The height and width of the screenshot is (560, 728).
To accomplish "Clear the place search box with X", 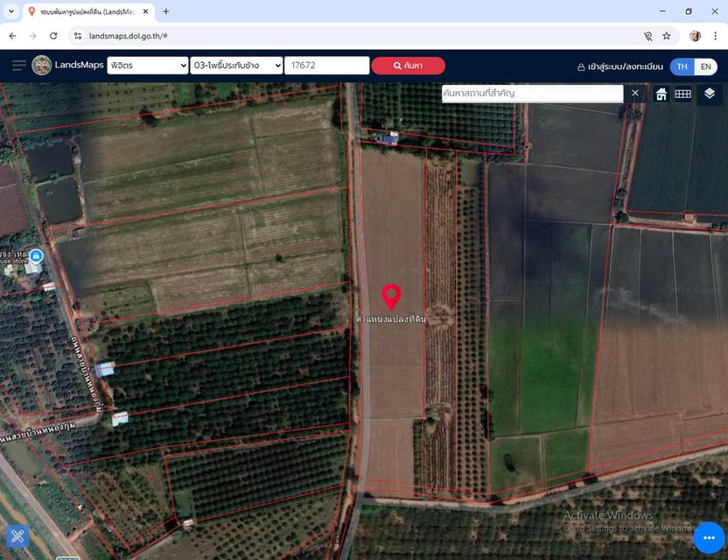I will (635, 93).
